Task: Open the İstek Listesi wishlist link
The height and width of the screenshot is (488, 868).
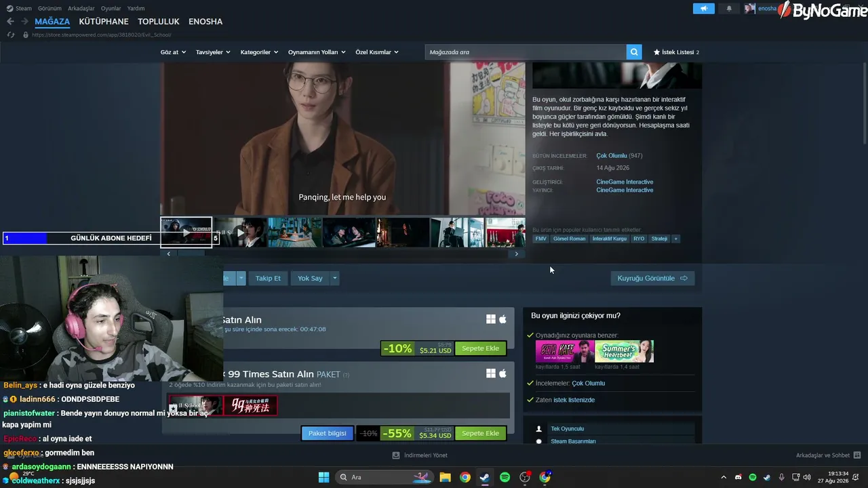Action: (677, 52)
